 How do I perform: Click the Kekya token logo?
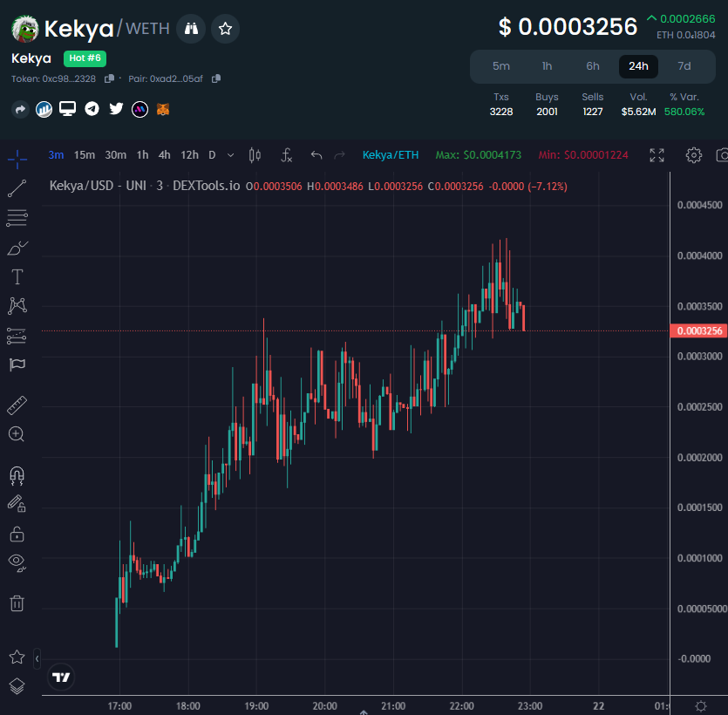(25, 29)
